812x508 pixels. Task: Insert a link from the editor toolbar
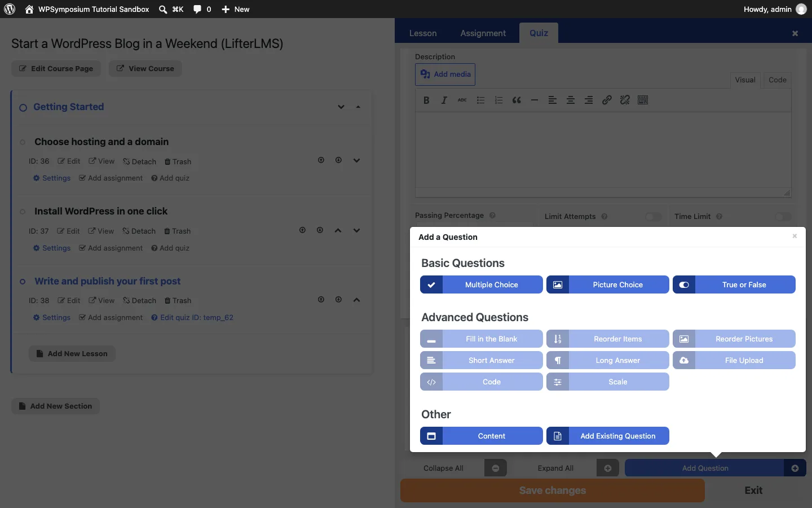(x=607, y=100)
